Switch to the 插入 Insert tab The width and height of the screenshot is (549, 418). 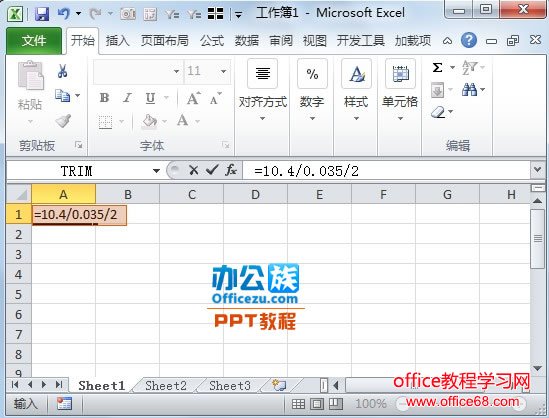[x=118, y=41]
